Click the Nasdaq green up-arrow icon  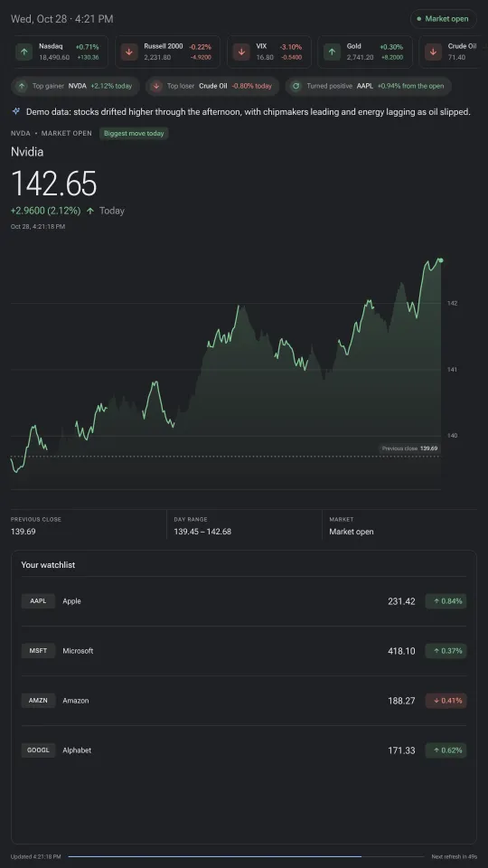(23, 52)
